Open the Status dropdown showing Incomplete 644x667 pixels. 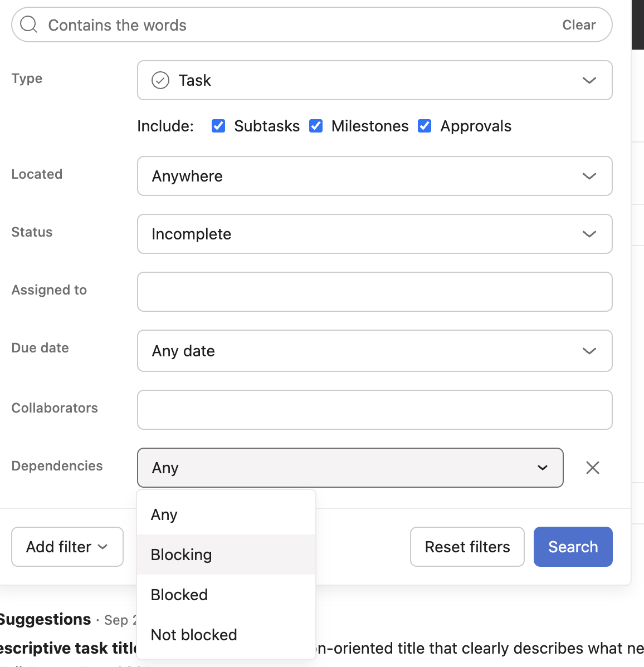374,234
